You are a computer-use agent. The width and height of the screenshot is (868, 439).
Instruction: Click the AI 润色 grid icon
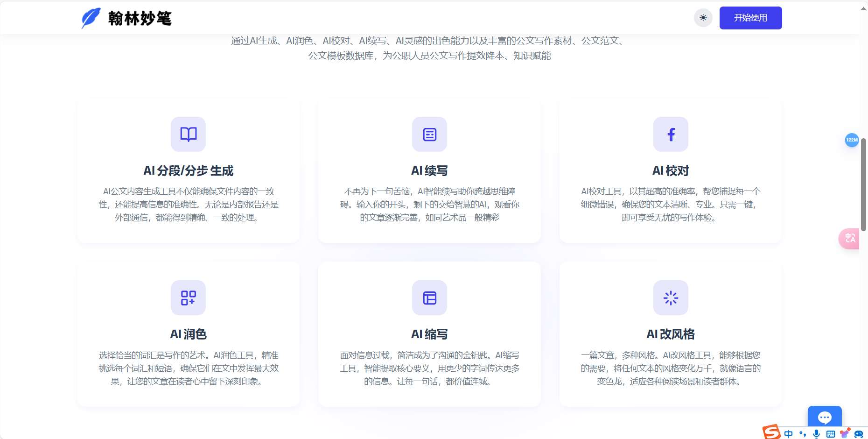(x=188, y=297)
